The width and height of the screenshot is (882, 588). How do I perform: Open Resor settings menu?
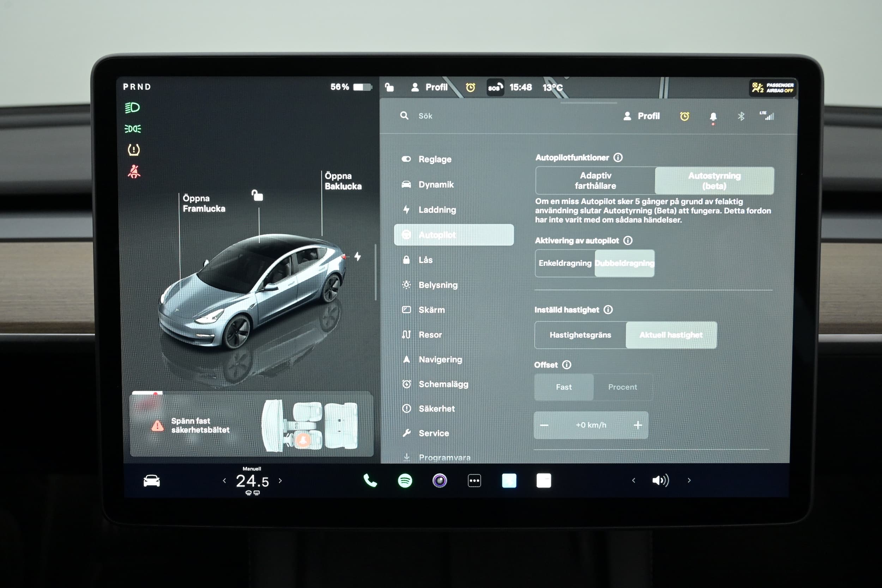pos(454,334)
